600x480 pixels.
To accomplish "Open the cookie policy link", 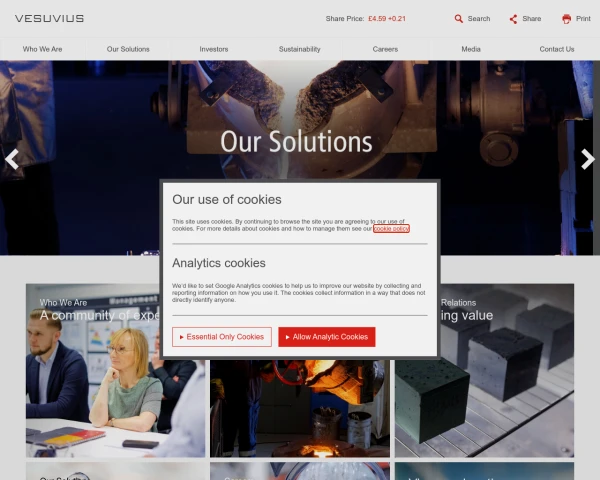I will point(391,229).
